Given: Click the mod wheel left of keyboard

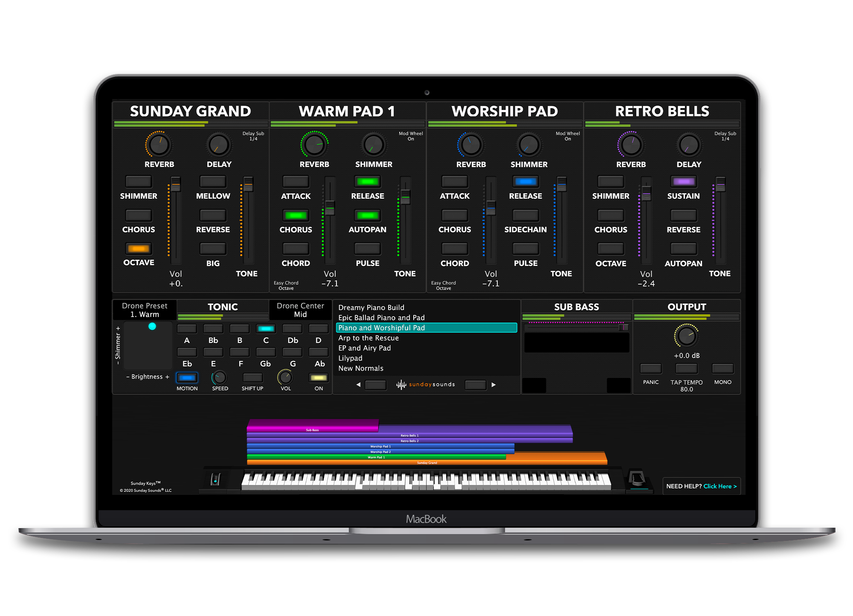Looking at the screenshot, I should [x=216, y=479].
